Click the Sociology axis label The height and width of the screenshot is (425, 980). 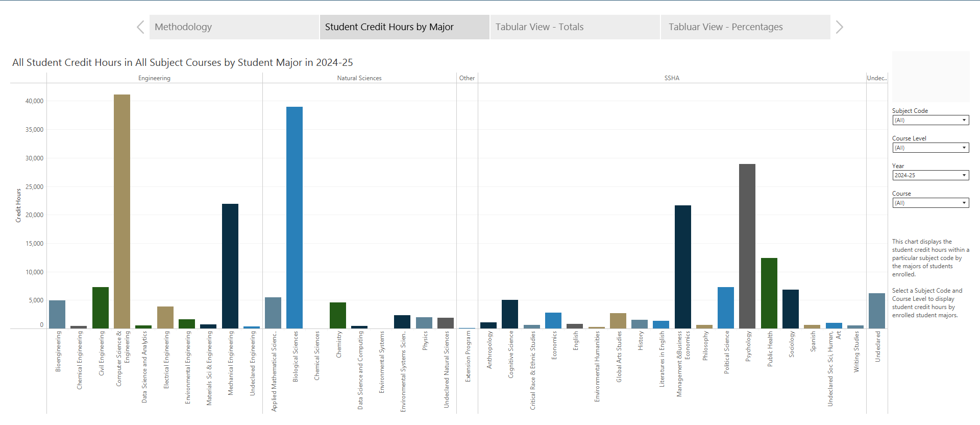791,344
